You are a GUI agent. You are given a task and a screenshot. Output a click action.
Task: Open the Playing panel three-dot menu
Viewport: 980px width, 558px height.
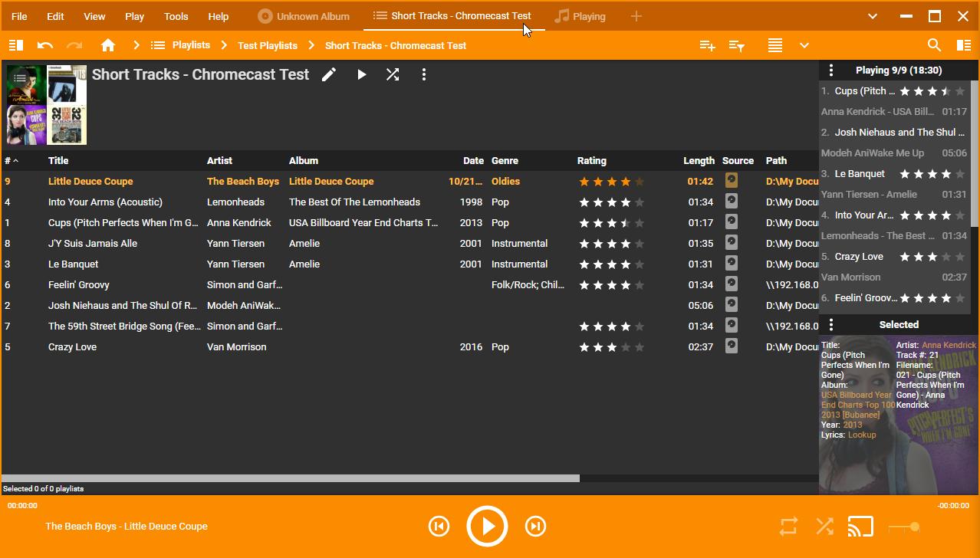(x=831, y=70)
